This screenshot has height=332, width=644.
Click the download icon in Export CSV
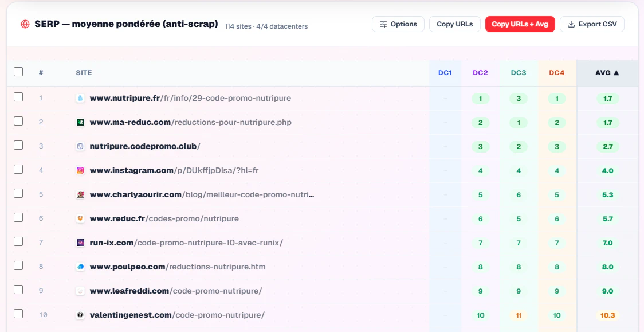(571, 24)
